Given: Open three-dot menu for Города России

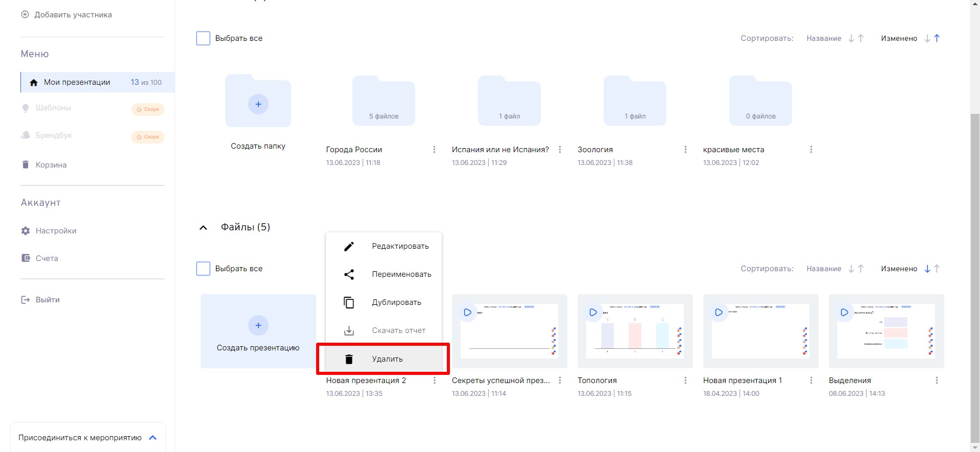Looking at the screenshot, I should (x=434, y=150).
